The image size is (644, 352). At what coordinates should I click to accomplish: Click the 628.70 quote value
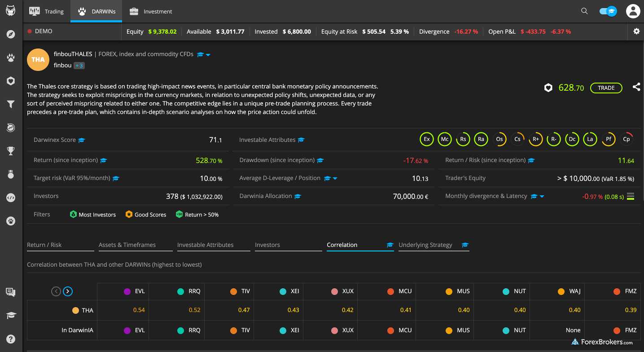(571, 88)
